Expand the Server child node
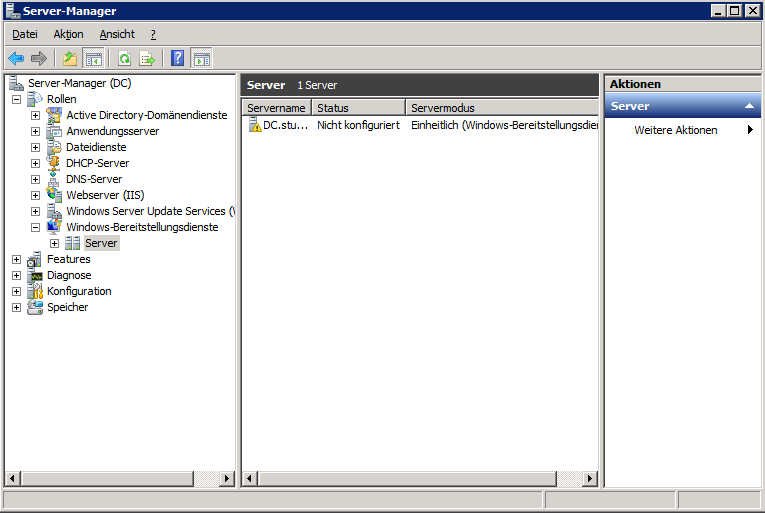This screenshot has height=513, width=765. pyautogui.click(x=54, y=243)
